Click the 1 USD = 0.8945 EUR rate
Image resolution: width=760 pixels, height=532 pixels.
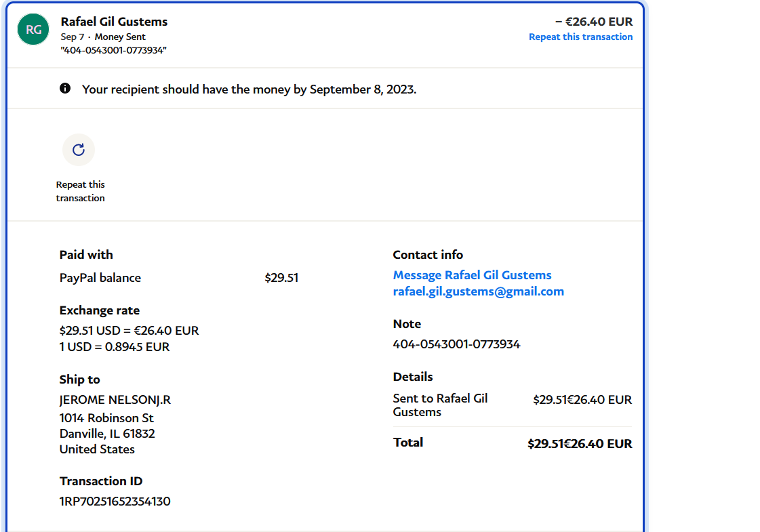pos(115,347)
